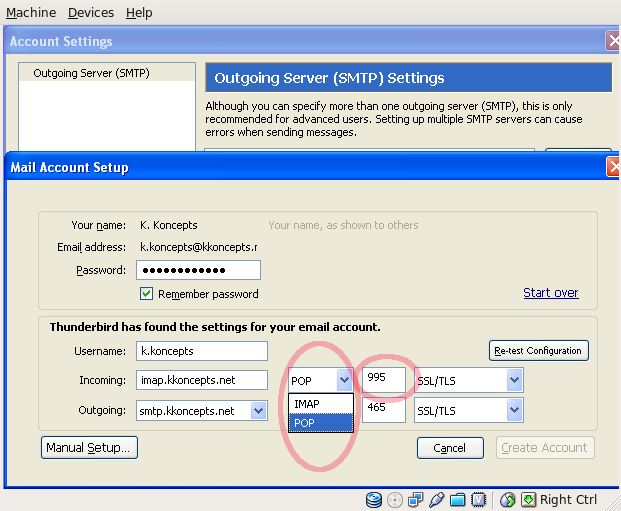The image size is (621, 511).
Task: Click the optical disc drive indicator
Action: (394, 500)
